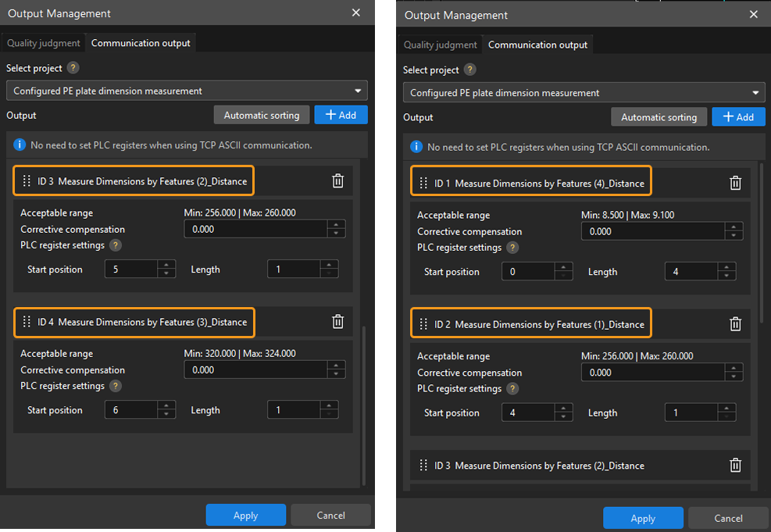
Task: Open PLC register settings help under ID 1
Action: tap(512, 248)
